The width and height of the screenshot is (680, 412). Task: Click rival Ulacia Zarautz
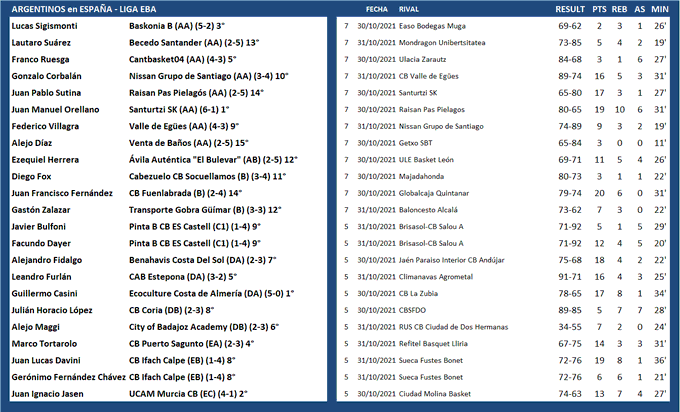(422, 59)
